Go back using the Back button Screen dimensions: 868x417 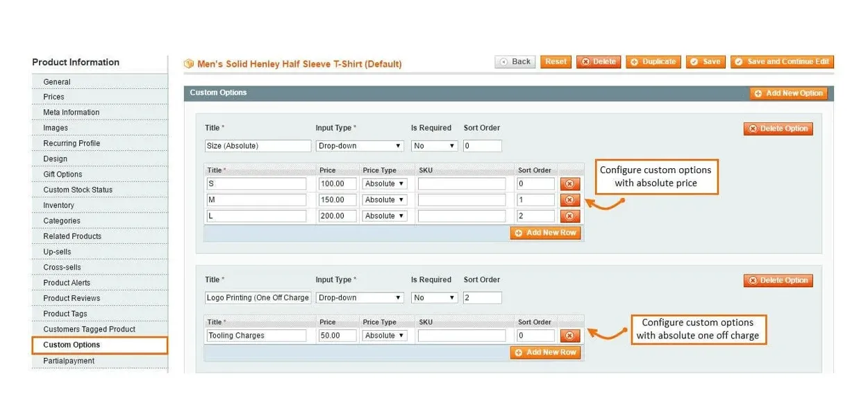[515, 62]
